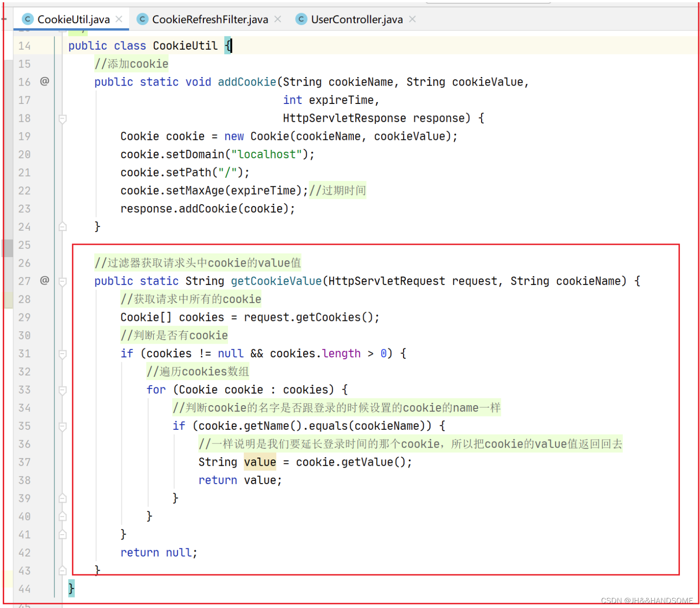Collapse the fold end marker at line 24
The height and width of the screenshot is (608, 700).
tap(63, 227)
